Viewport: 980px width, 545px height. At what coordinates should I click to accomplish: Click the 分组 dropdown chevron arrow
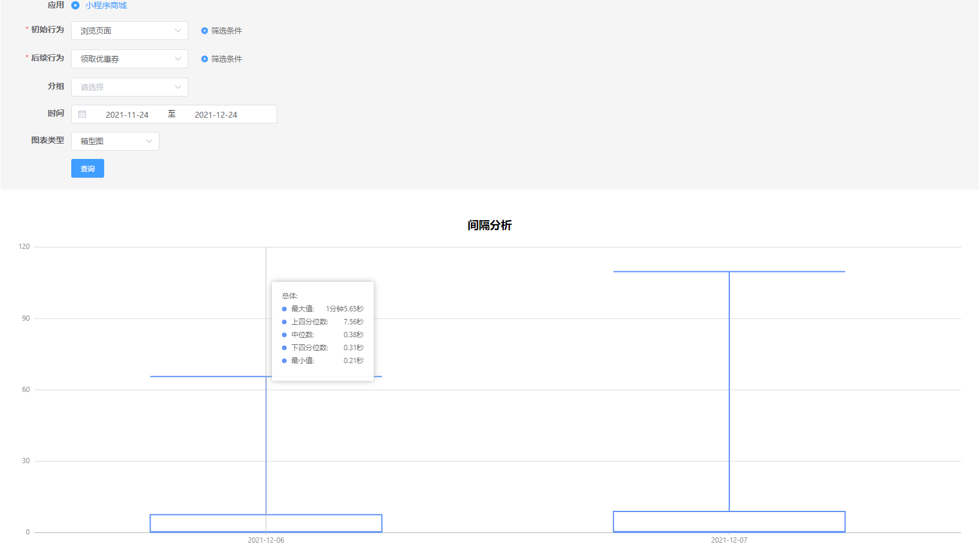[178, 87]
